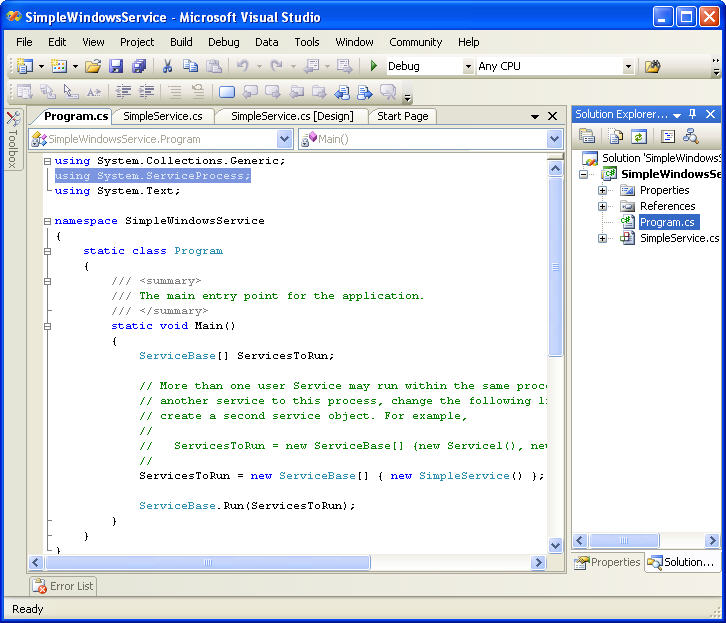The height and width of the screenshot is (623, 726).
Task: Open the File menu
Action: (24, 42)
